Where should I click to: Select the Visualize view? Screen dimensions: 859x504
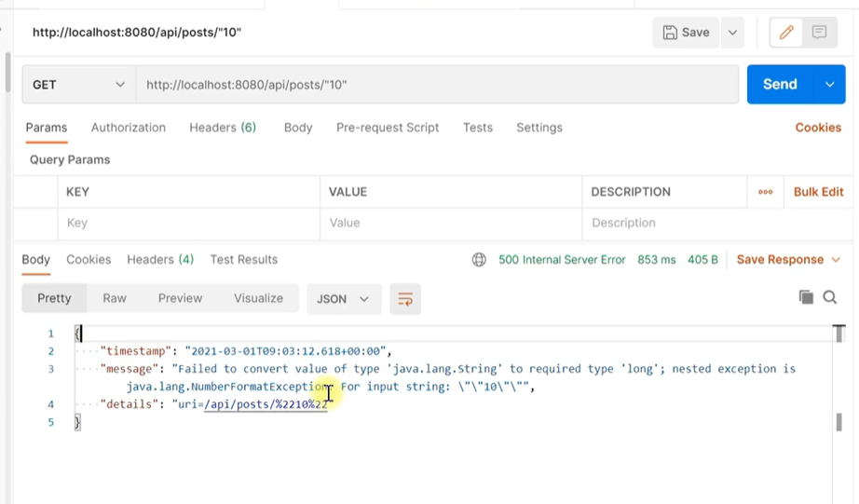[259, 298]
